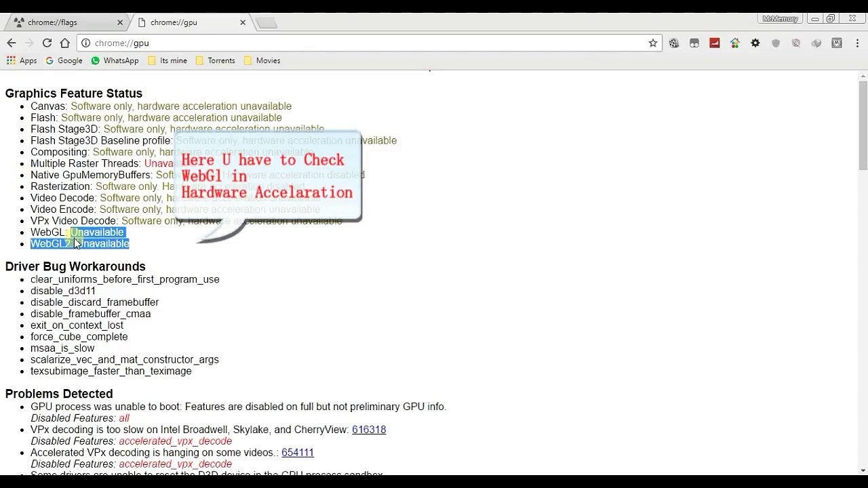Click the exit_on_context_lost entry
Image resolution: width=868 pixels, height=488 pixels.
(77, 325)
